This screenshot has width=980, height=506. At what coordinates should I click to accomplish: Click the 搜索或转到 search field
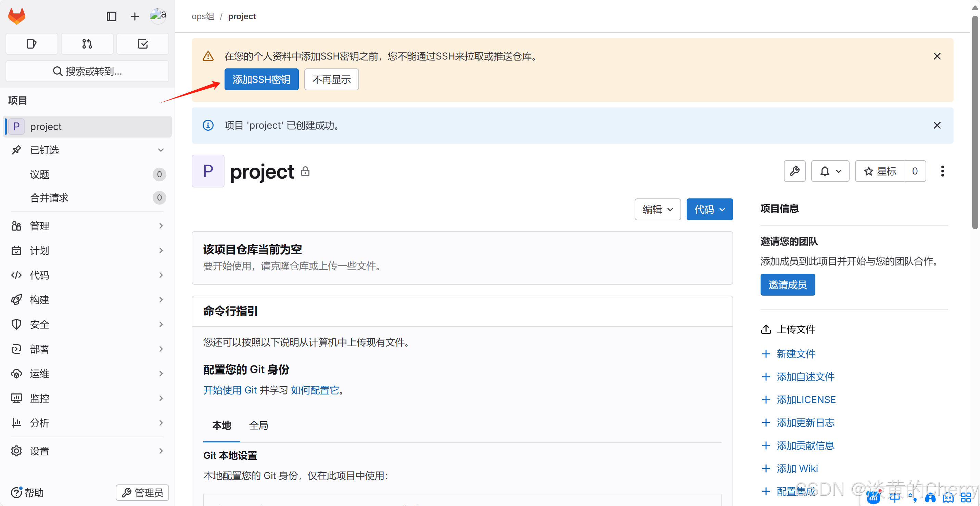tap(87, 71)
